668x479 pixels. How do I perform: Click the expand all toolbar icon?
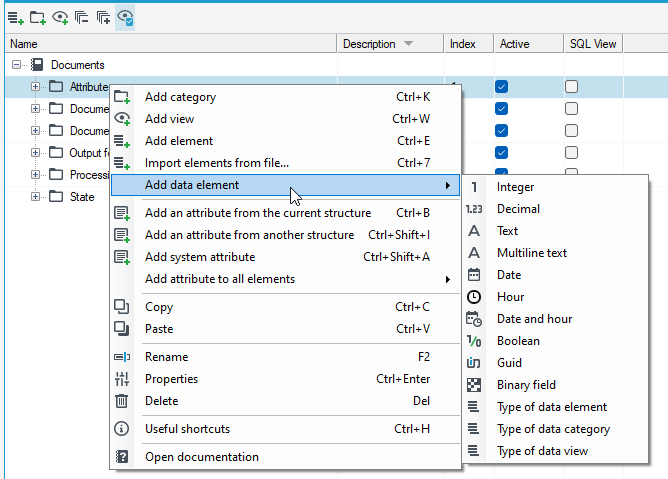pyautogui.click(x=103, y=18)
